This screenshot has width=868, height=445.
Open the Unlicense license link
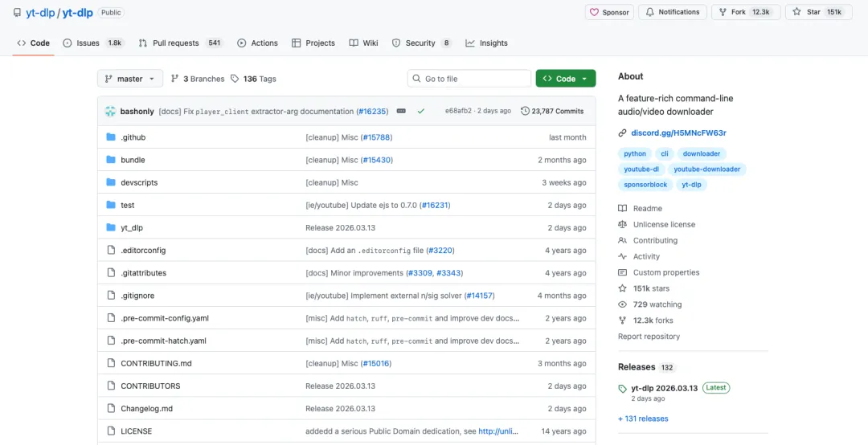664,224
